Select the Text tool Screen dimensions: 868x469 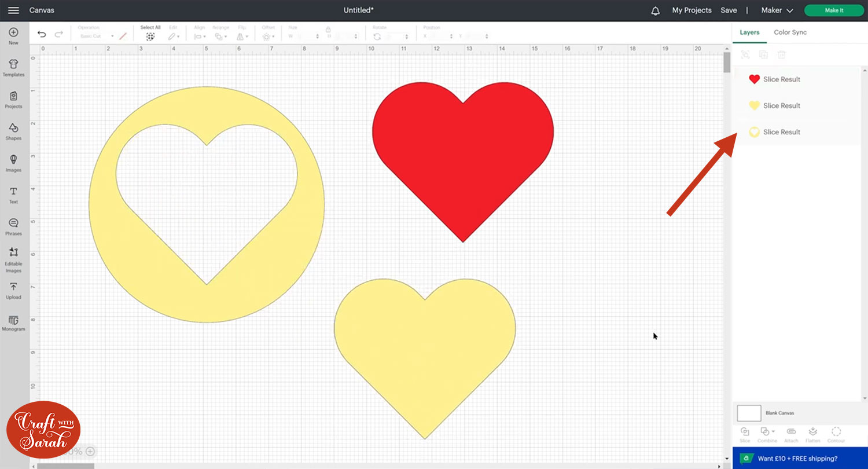(x=13, y=195)
